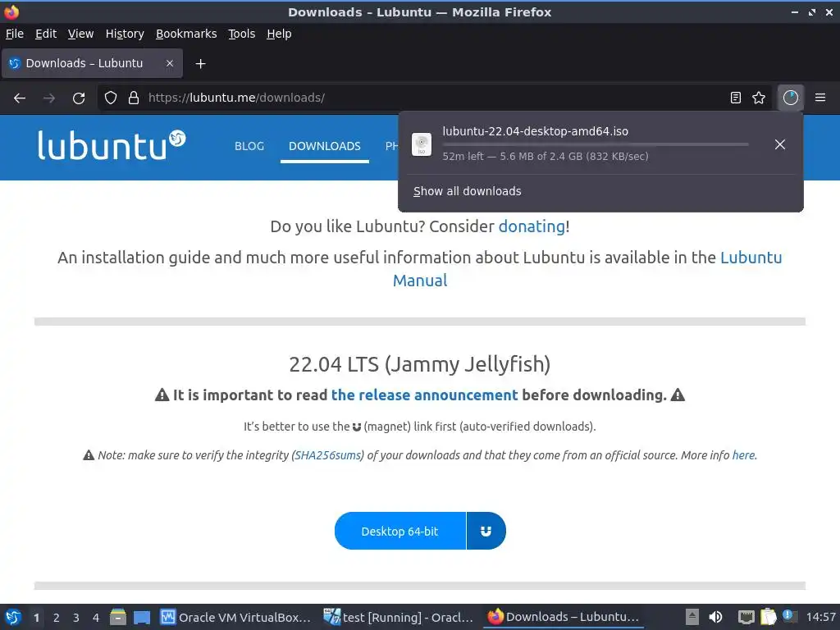This screenshot has width=840, height=630.
Task: Bookmark this page with the star icon
Action: (759, 98)
